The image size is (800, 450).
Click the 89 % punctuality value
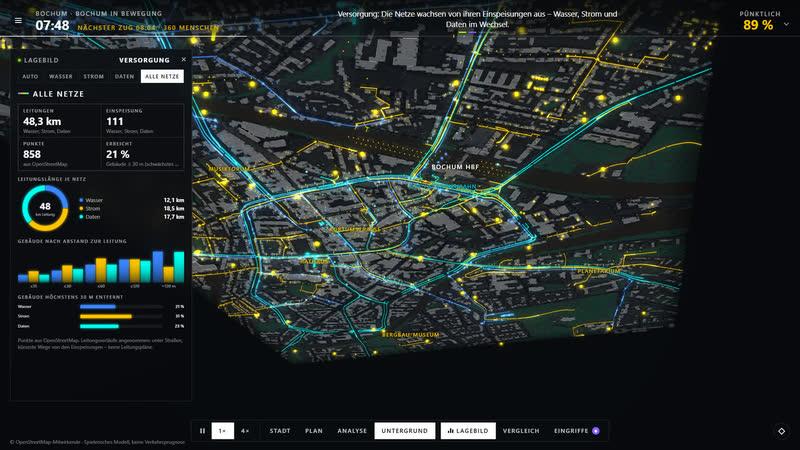click(758, 25)
